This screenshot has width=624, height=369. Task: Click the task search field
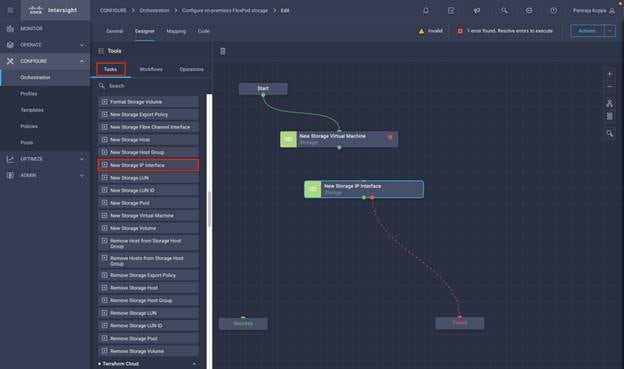pos(153,86)
